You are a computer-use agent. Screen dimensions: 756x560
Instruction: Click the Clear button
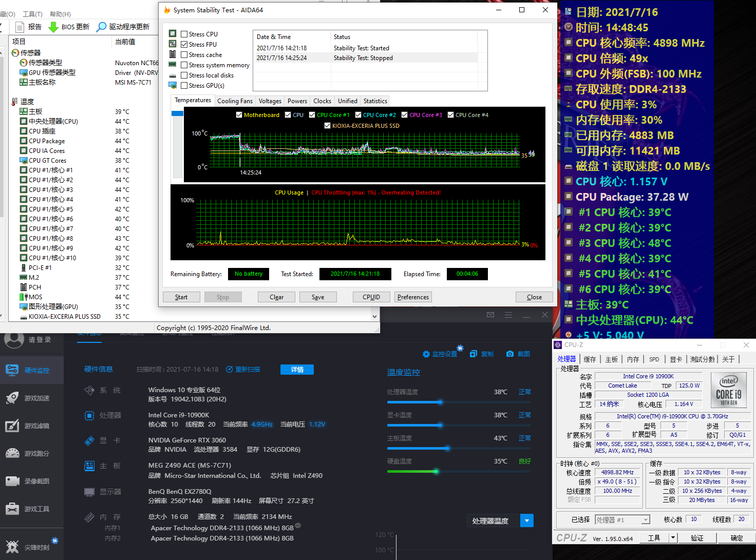[x=277, y=297]
